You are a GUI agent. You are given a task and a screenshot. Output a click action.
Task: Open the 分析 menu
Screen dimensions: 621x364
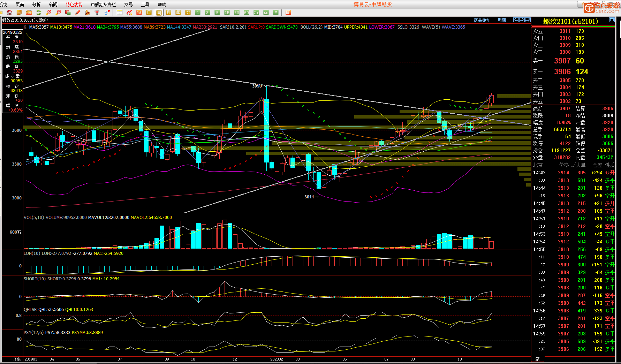click(37, 5)
